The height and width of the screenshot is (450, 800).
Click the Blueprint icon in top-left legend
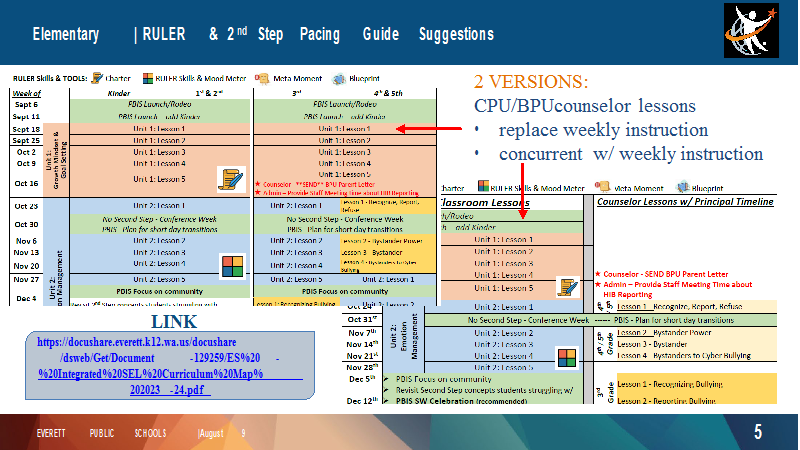339,79
